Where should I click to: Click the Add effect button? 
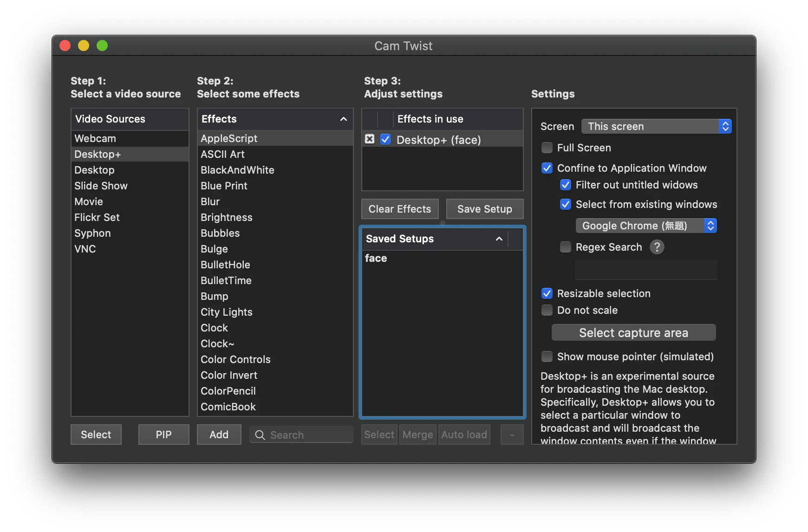(219, 435)
